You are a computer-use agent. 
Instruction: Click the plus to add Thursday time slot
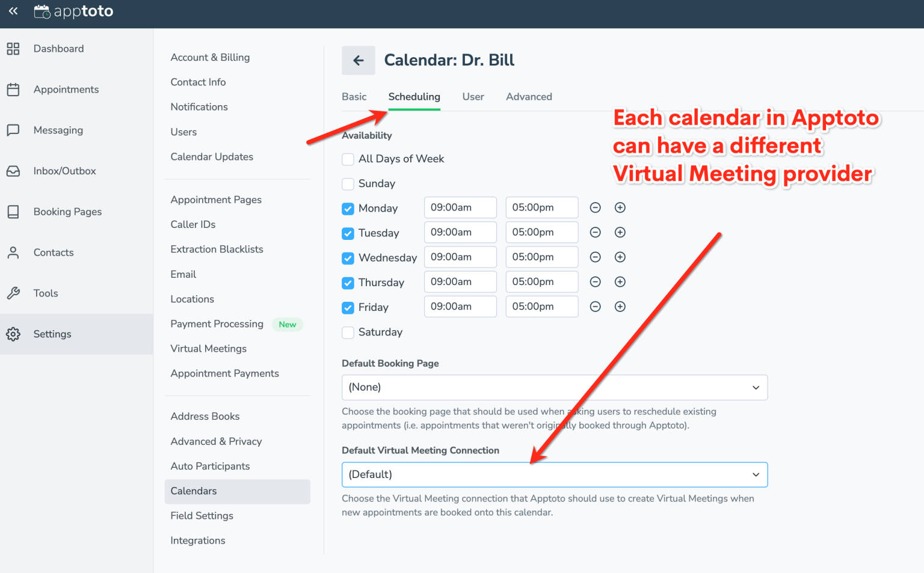pos(620,281)
